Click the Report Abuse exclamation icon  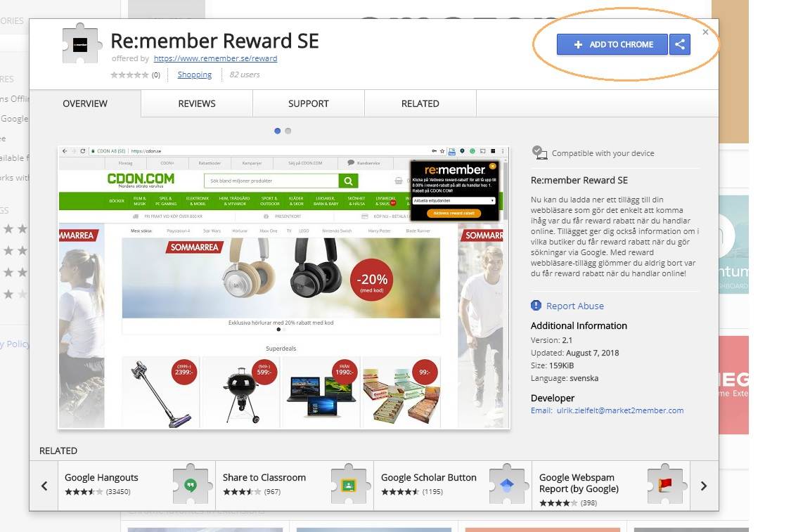[536, 305]
